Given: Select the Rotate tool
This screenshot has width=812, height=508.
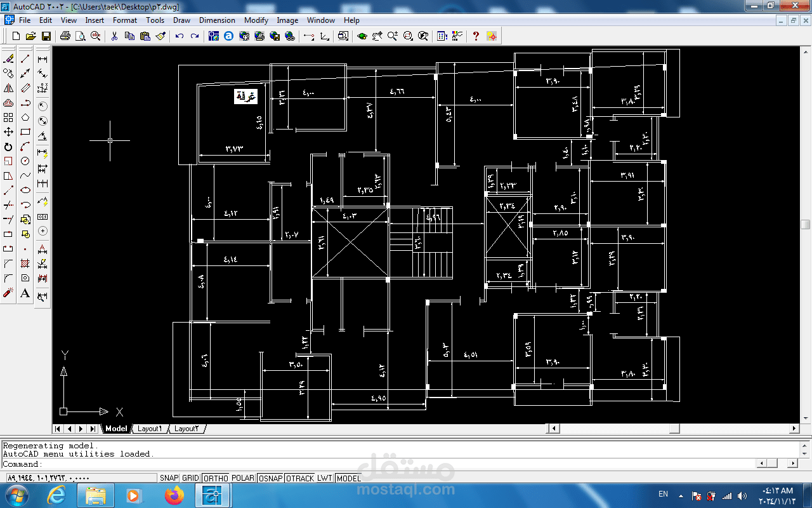Looking at the screenshot, I should pos(8,147).
